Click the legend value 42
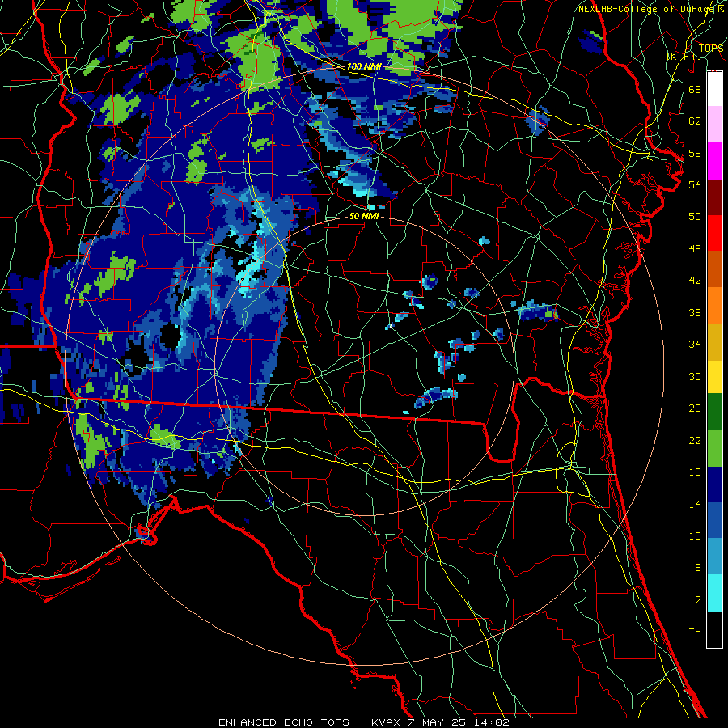728x728 pixels. pyautogui.click(x=695, y=281)
